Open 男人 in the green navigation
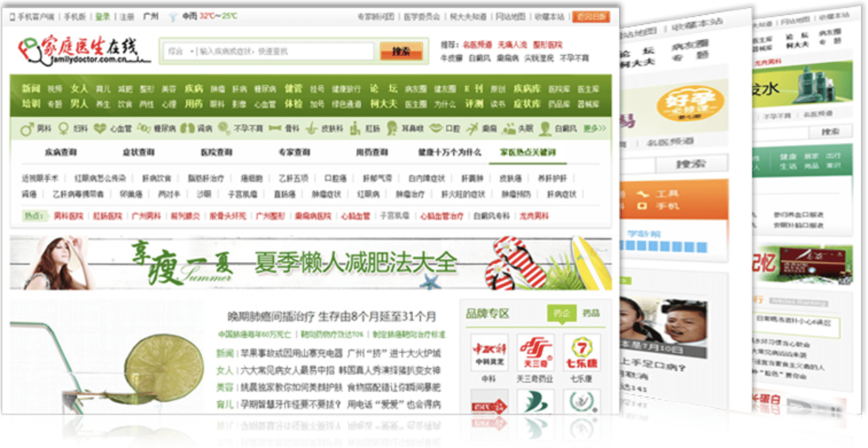The height and width of the screenshot is (448, 868). click(x=80, y=104)
